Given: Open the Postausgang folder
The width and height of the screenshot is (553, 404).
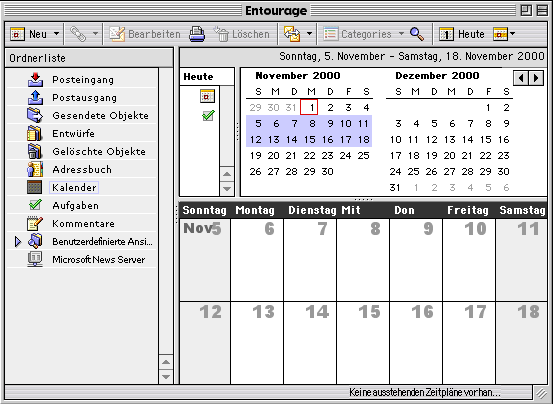Looking at the screenshot, I should click(84, 98).
